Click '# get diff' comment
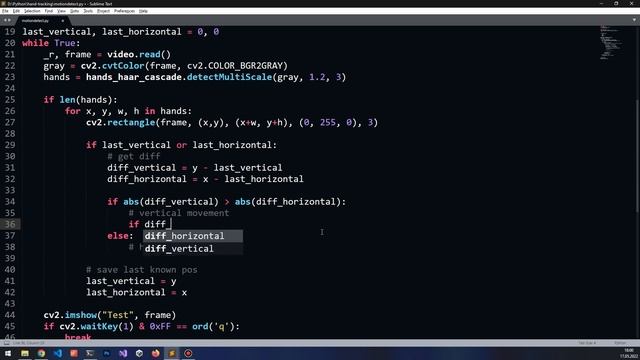Viewport: 640px width, 360px height. click(134, 156)
